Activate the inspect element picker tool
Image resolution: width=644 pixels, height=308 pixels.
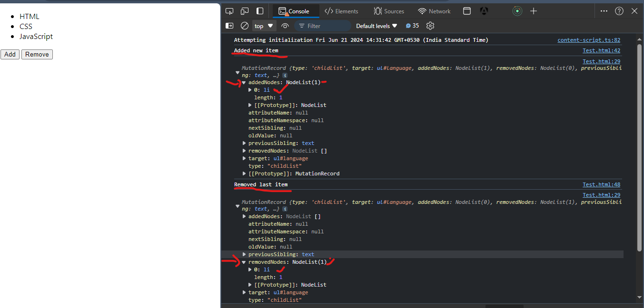coord(229,11)
